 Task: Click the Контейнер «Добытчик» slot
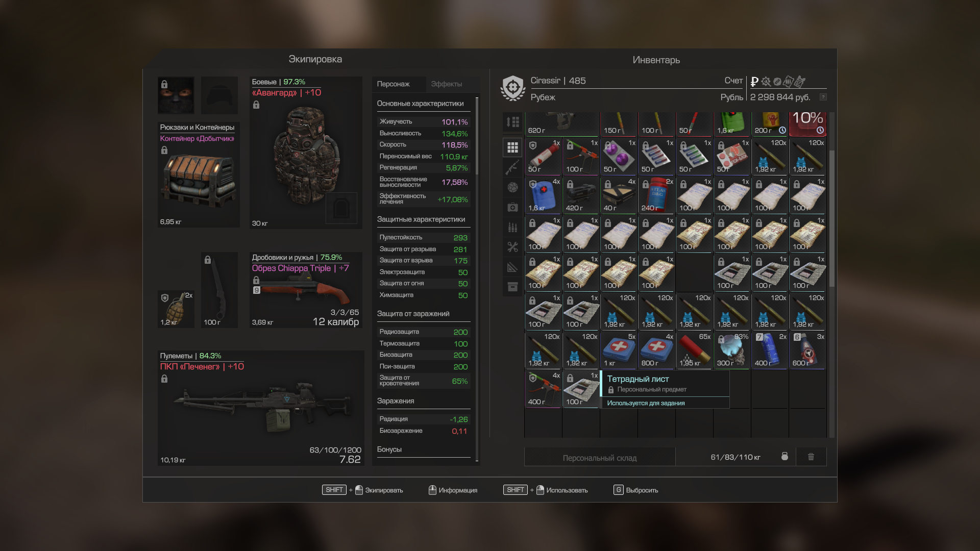pos(199,174)
